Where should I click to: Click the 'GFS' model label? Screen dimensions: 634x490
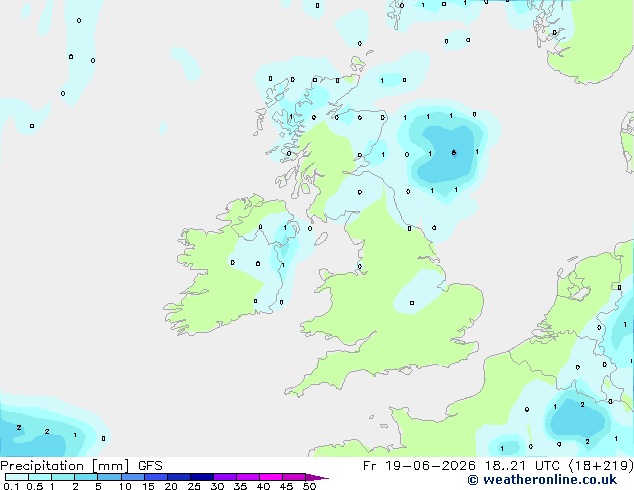150,466
